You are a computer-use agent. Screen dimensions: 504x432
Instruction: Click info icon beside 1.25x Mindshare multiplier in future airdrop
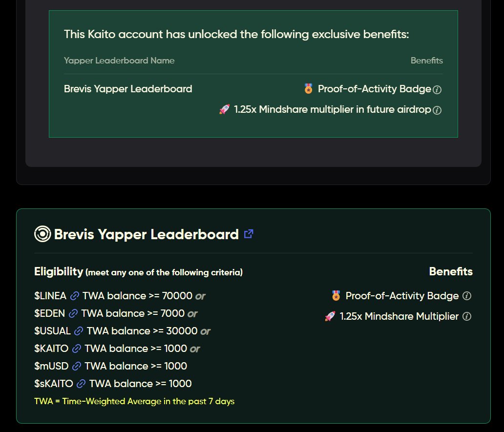click(x=438, y=110)
